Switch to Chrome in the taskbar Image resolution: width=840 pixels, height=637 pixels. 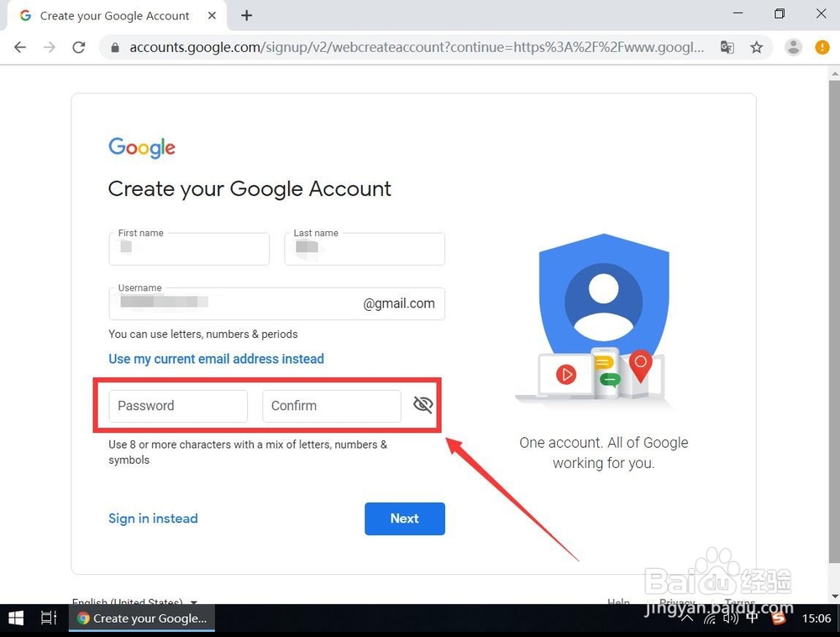click(x=142, y=619)
